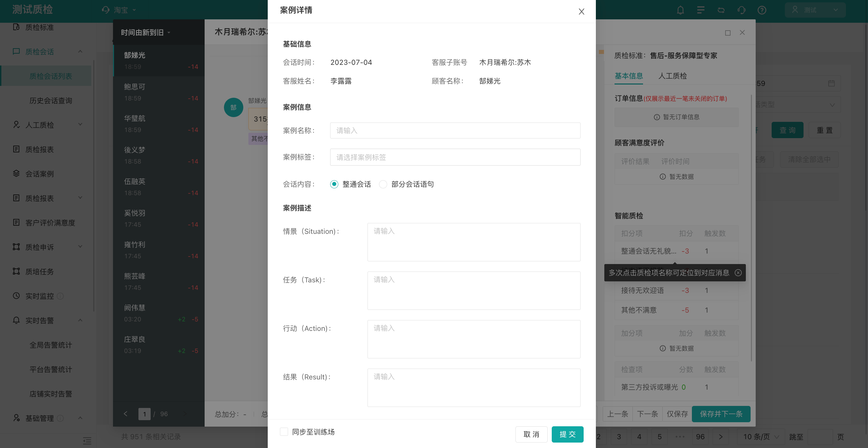Click the customer service headset icon
This screenshot has height=448, width=868.
point(741,10)
